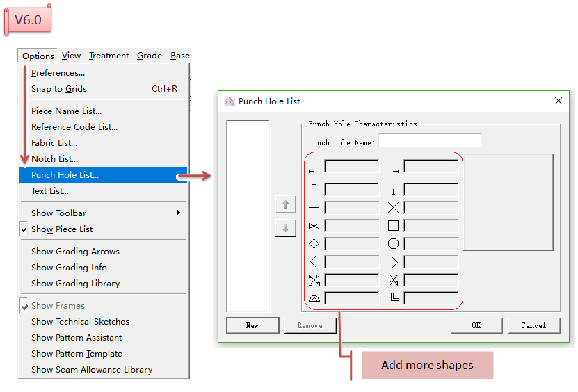Toggle the Show Piece List checkmark

(x=62, y=229)
